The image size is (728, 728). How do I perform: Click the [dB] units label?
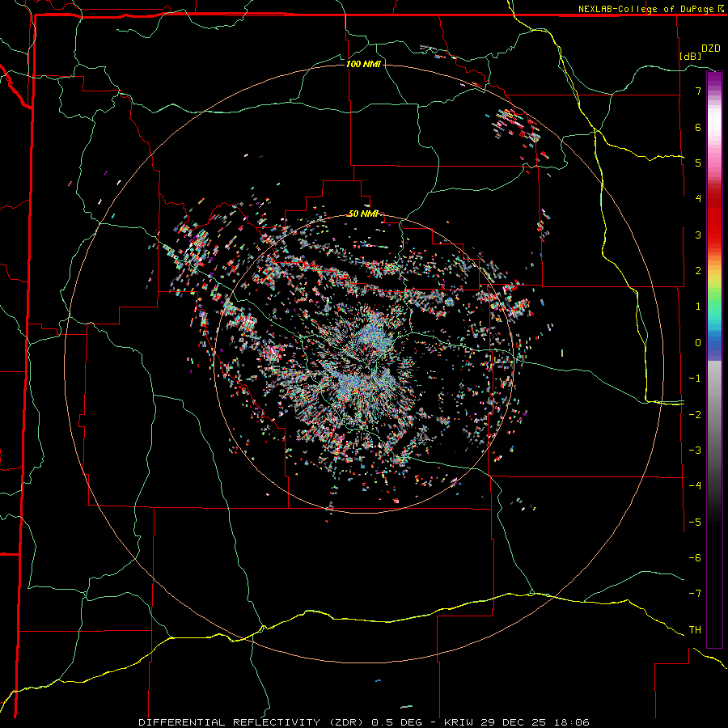[x=689, y=56]
